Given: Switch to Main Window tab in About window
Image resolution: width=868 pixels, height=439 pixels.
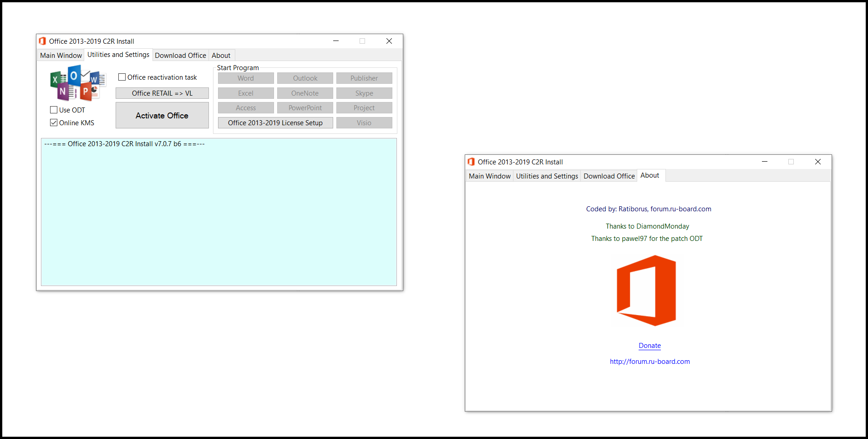Looking at the screenshot, I should pyautogui.click(x=490, y=176).
